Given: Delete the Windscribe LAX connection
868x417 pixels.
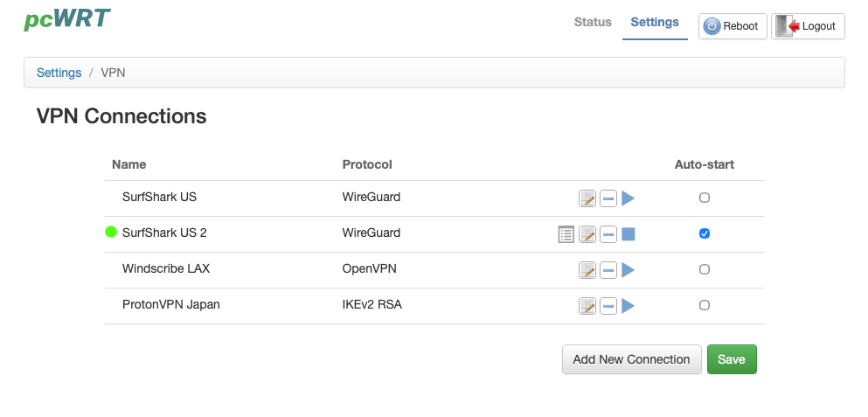Looking at the screenshot, I should [x=608, y=270].
